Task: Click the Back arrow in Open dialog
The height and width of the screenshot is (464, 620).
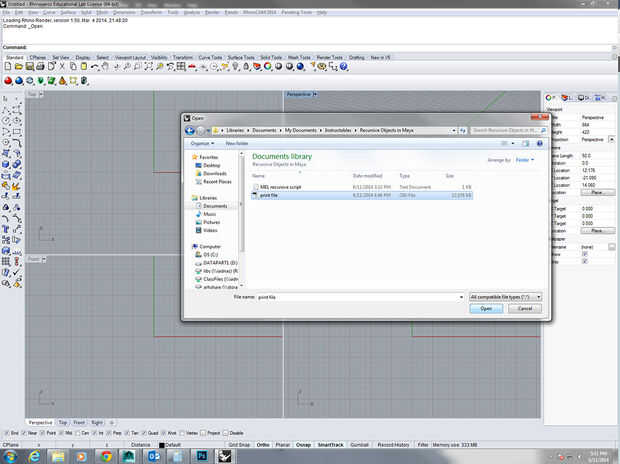Action: pos(189,130)
